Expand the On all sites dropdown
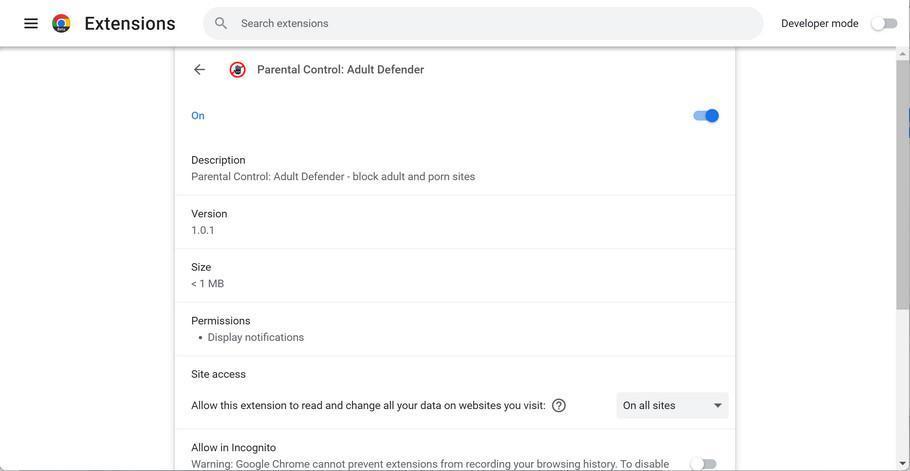The image size is (910, 471). [x=672, y=406]
